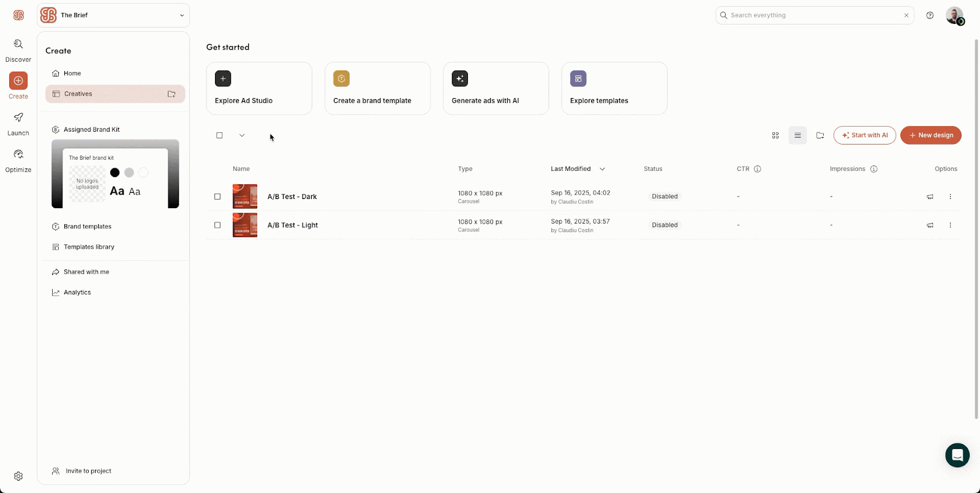The height and width of the screenshot is (493, 980).
Task: Open help question mark icon
Action: tap(930, 15)
